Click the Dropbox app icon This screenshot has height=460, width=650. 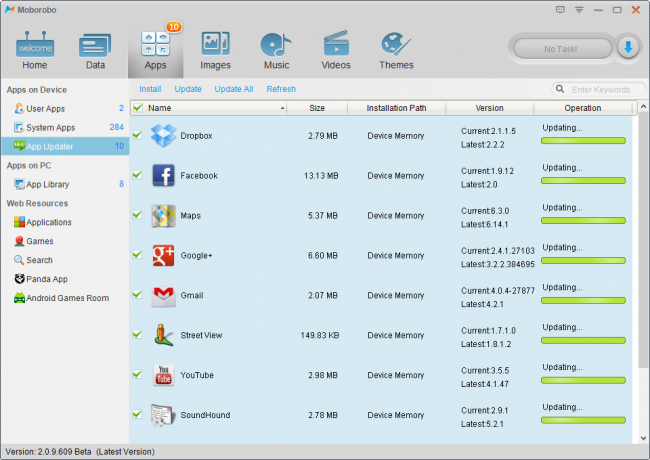[163, 136]
